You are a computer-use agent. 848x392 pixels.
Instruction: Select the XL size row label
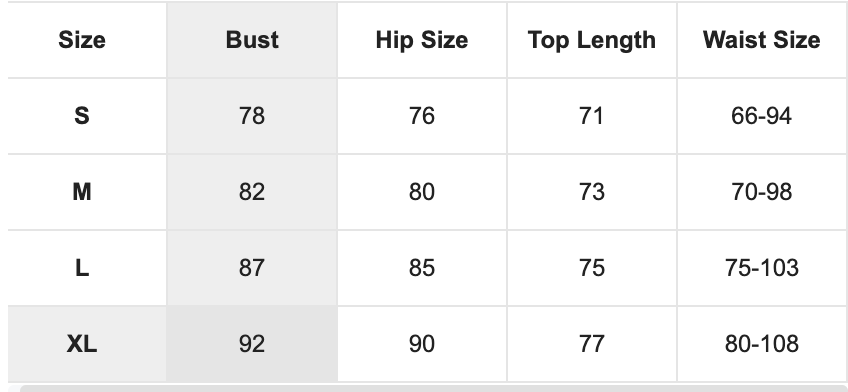click(82, 344)
